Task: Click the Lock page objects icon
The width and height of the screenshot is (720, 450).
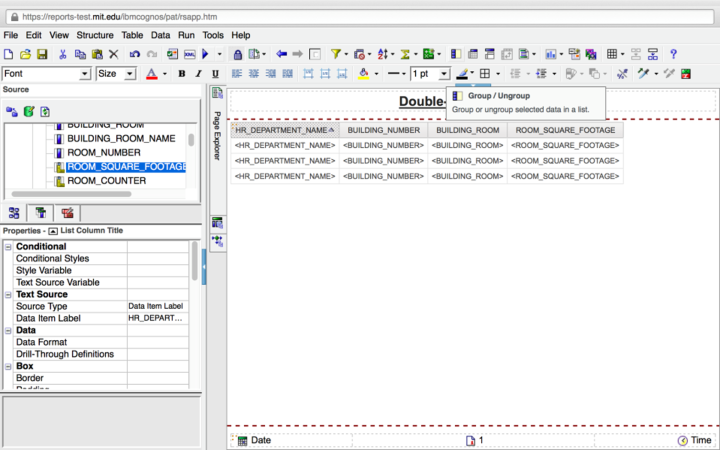Action: coord(238,54)
